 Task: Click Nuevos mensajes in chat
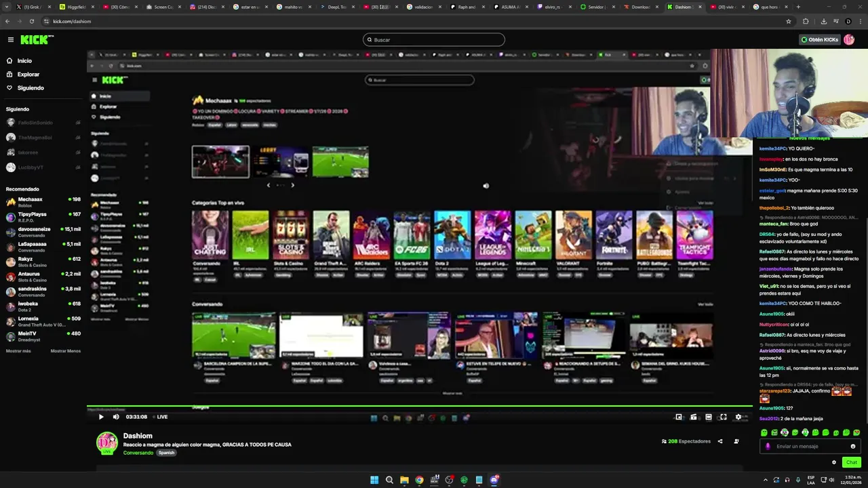point(810,138)
